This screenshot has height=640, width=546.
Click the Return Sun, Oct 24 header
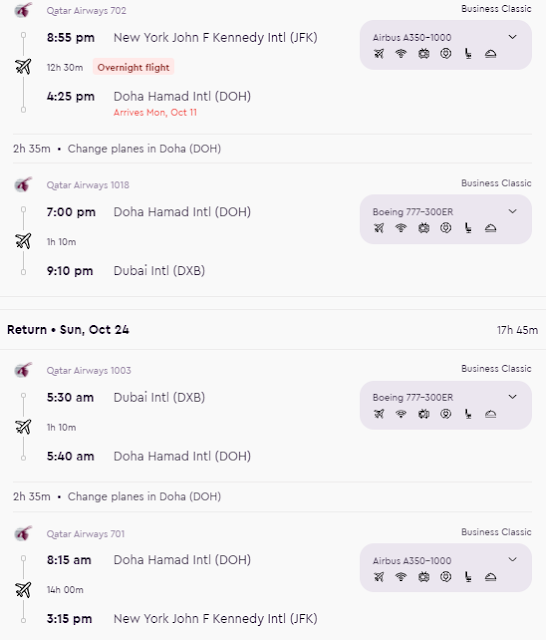(x=68, y=329)
